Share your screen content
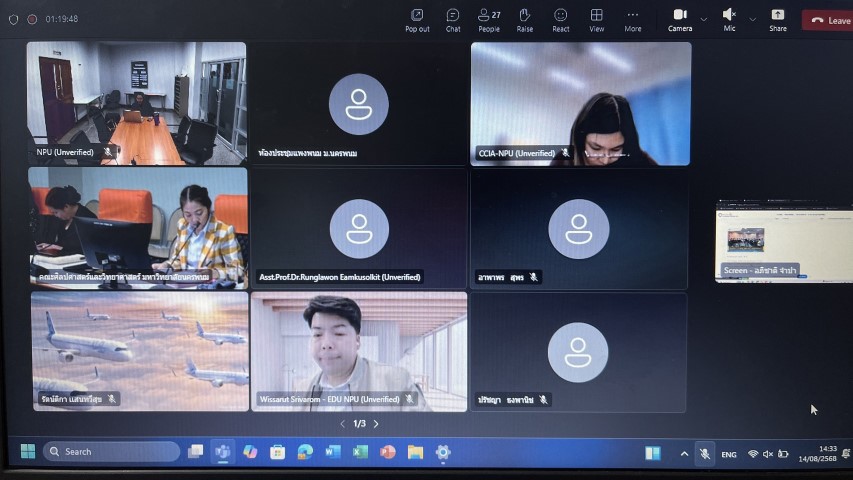Screen dimensions: 853x480 tap(778, 19)
